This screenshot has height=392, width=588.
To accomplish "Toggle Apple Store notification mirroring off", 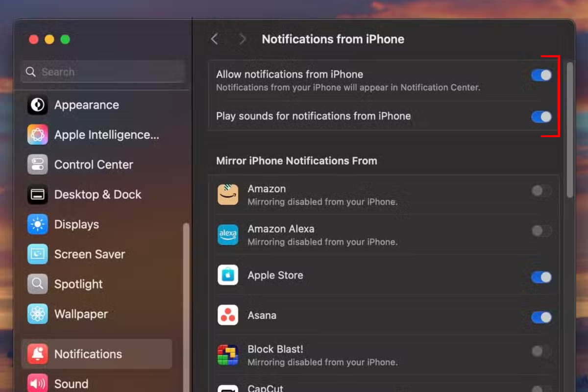I will pyautogui.click(x=541, y=277).
